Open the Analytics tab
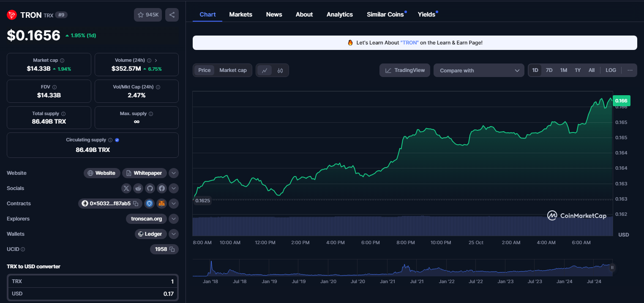Screen dimensions: 644x303 tap(340, 14)
